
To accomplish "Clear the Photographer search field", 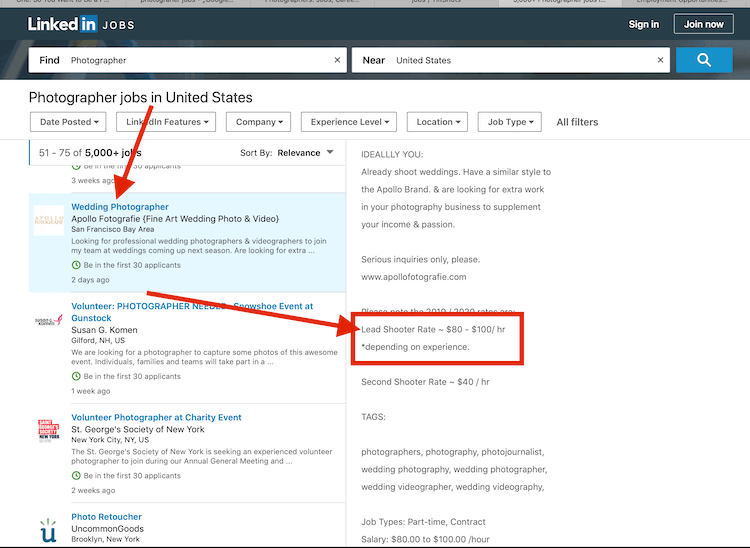I will point(337,60).
